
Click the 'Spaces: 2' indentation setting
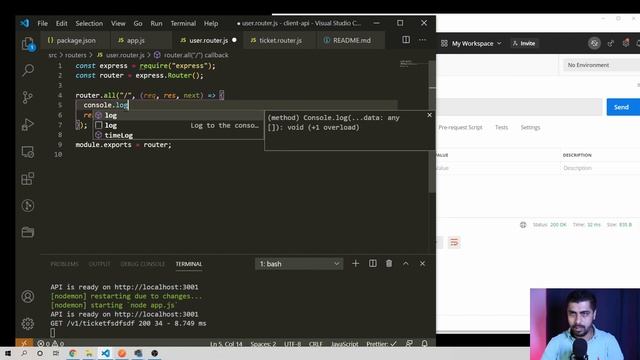click(263, 344)
